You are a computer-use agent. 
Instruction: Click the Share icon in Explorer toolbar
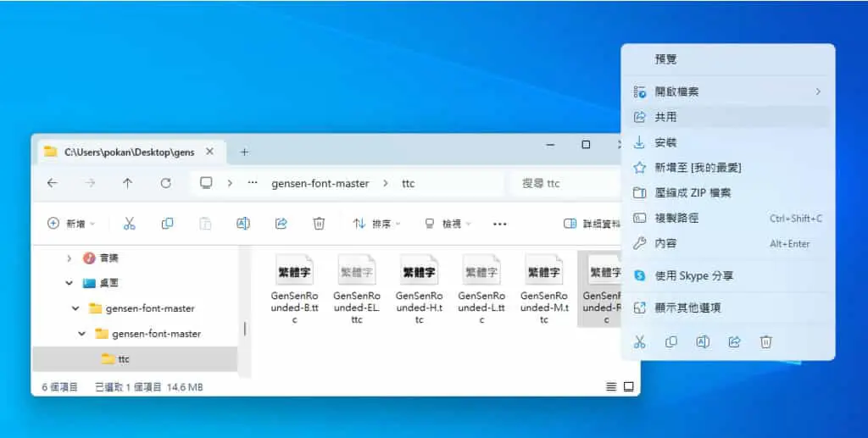click(281, 224)
